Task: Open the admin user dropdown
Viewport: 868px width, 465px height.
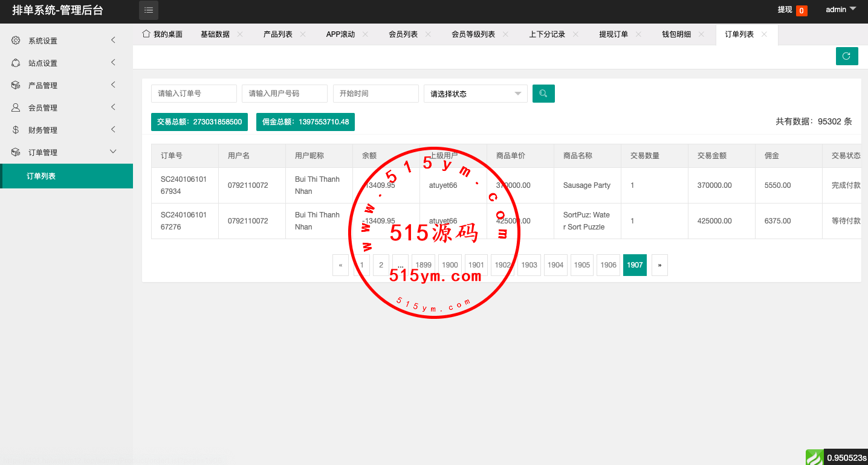Action: tap(841, 10)
